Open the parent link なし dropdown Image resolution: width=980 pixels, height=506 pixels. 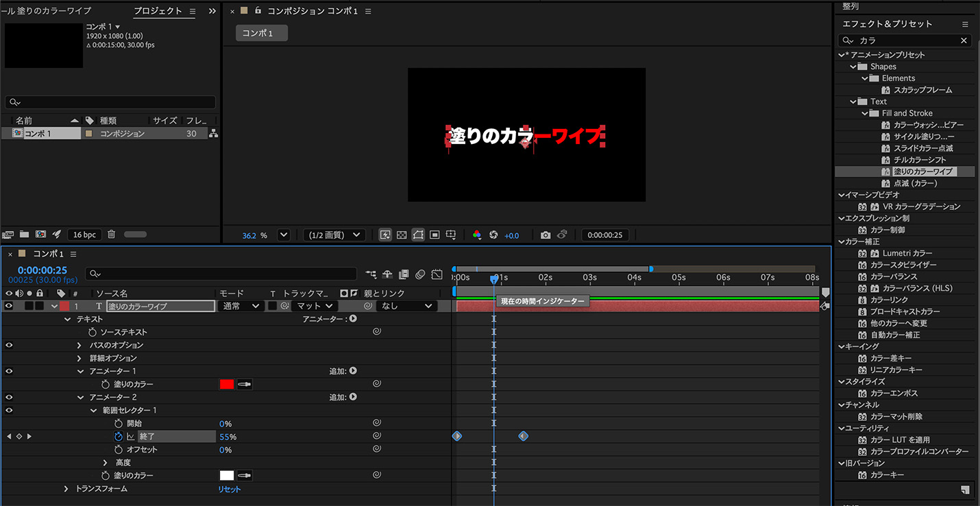406,306
